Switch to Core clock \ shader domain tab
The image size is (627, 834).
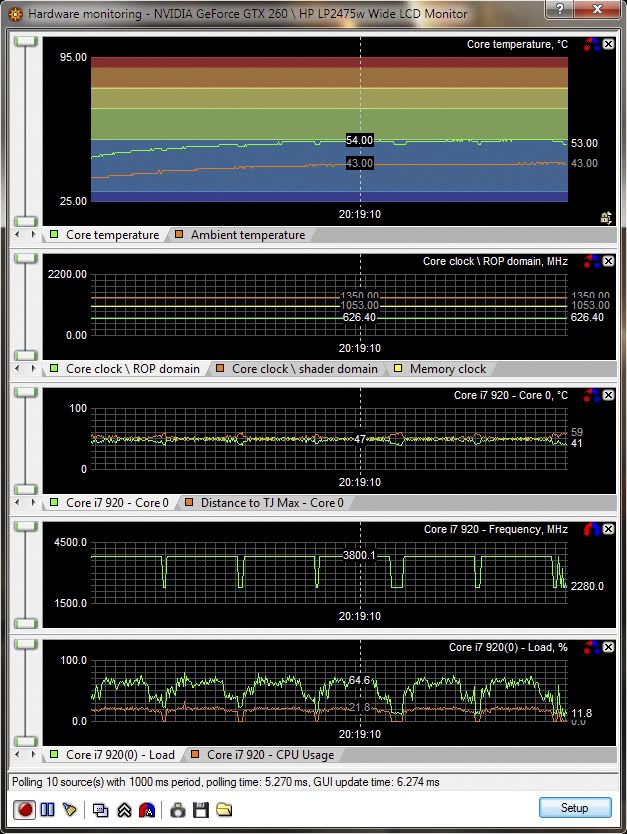tap(303, 369)
